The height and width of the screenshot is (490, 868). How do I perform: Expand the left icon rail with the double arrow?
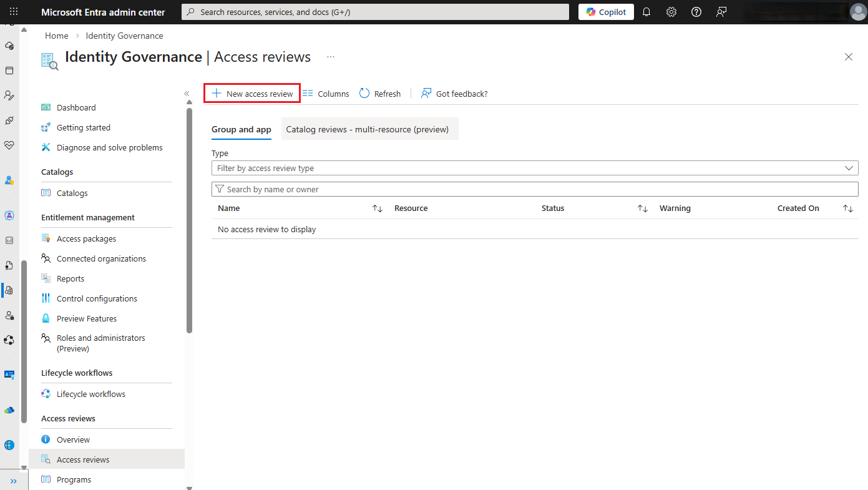[14, 481]
